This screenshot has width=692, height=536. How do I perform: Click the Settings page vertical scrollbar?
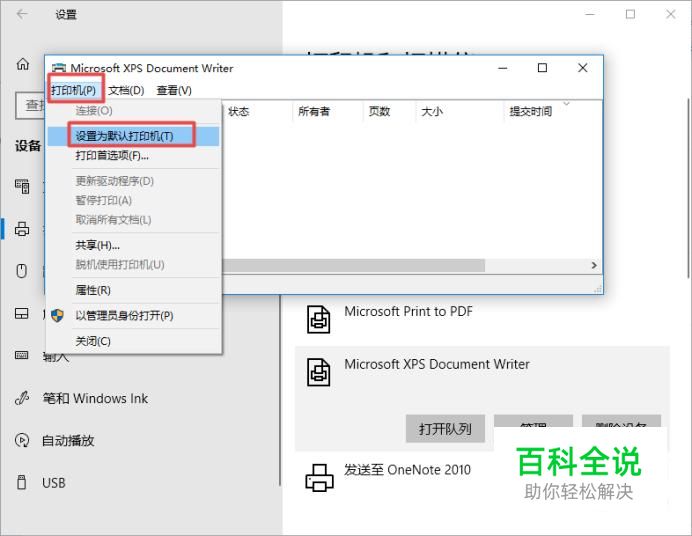pyautogui.click(x=688, y=188)
